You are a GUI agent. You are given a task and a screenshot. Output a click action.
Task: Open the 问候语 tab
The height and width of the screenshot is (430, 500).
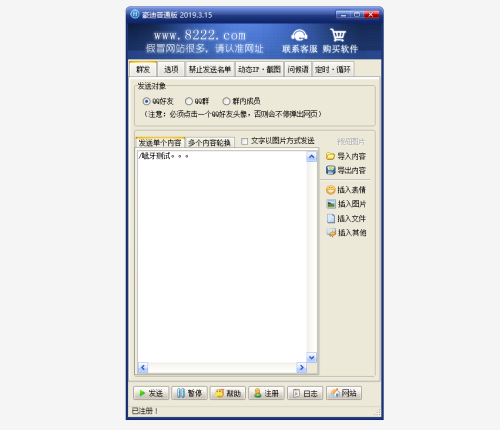click(x=298, y=69)
